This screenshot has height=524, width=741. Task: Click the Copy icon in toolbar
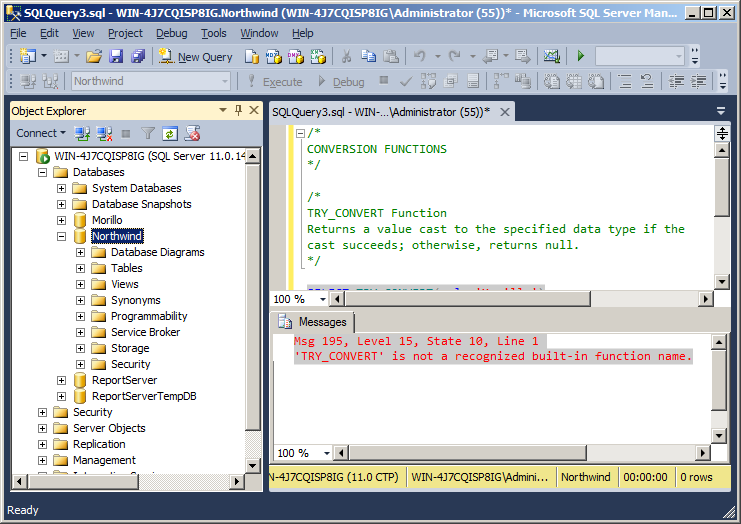368,56
